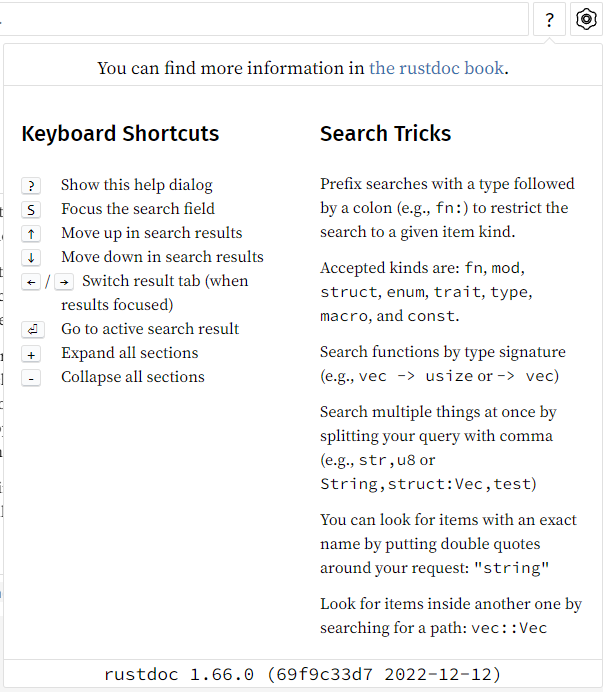Click the Search Tricks heading
This screenshot has height=692, width=606.
coord(385,134)
